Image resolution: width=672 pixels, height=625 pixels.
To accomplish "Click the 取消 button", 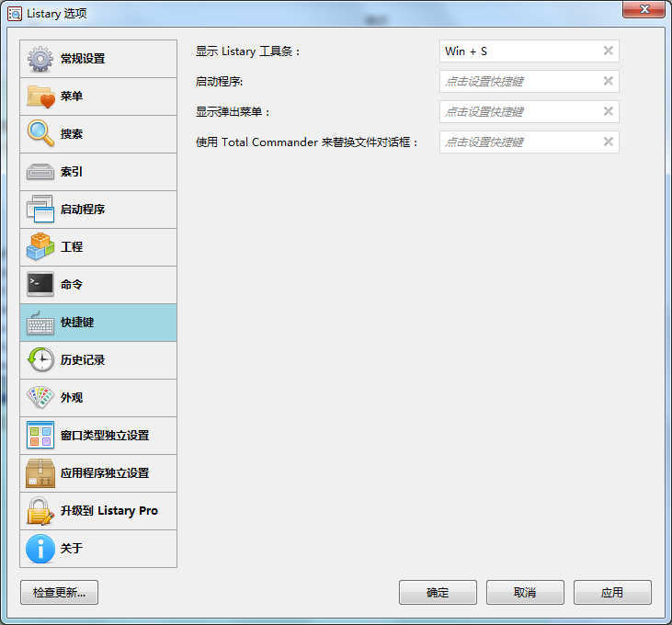I will [x=525, y=593].
